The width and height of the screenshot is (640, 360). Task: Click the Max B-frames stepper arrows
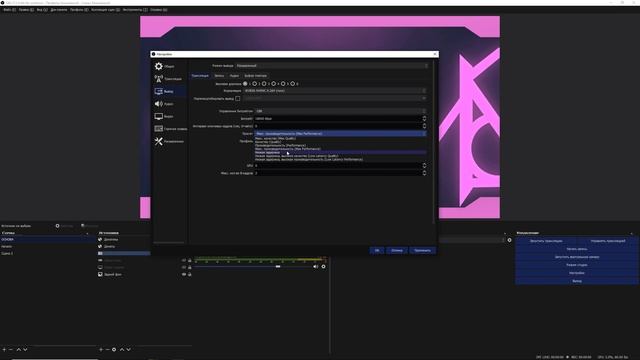(x=424, y=173)
